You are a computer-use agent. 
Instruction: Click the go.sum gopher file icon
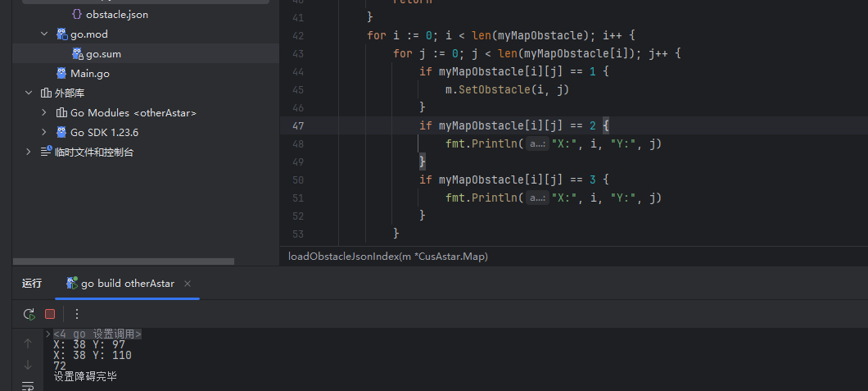[x=78, y=54]
